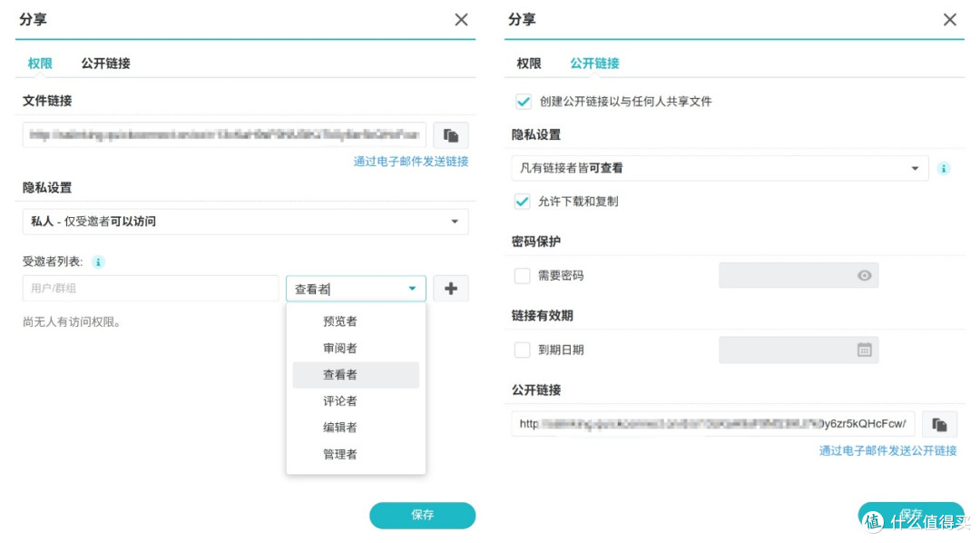This screenshot has width=980, height=543.
Task: Select 审阅者 role from the list
Action: [356, 349]
